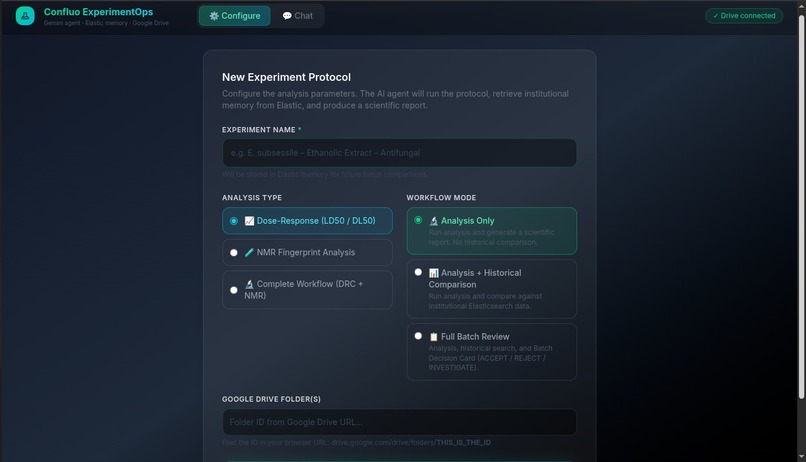
Task: Focus the Experiment Name input field
Action: [399, 153]
